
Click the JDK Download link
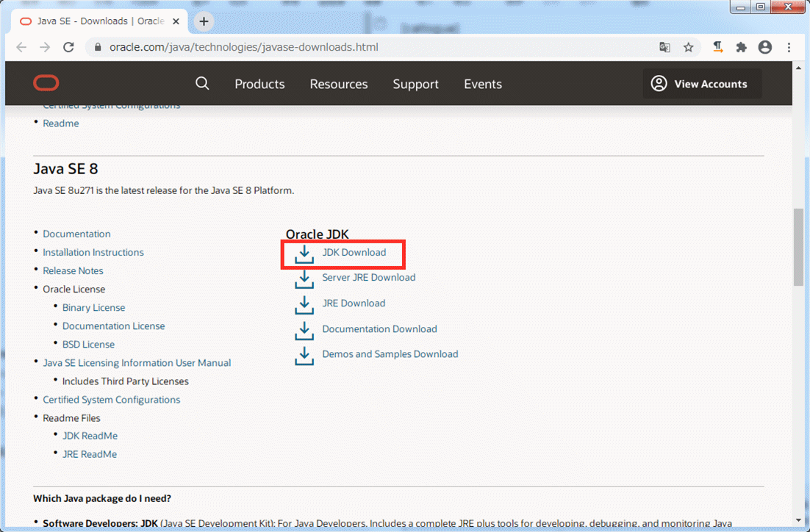(x=354, y=252)
